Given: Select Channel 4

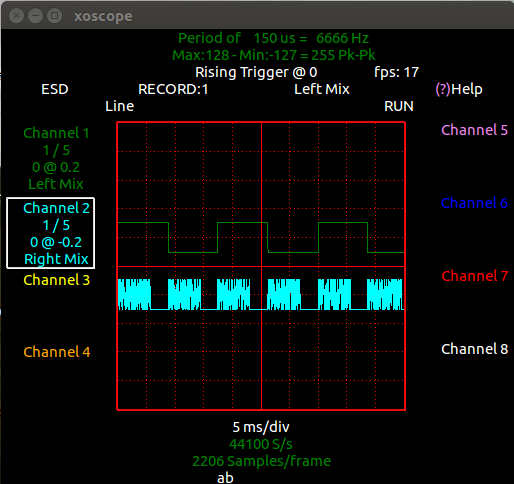Looking at the screenshot, I should (x=57, y=352).
